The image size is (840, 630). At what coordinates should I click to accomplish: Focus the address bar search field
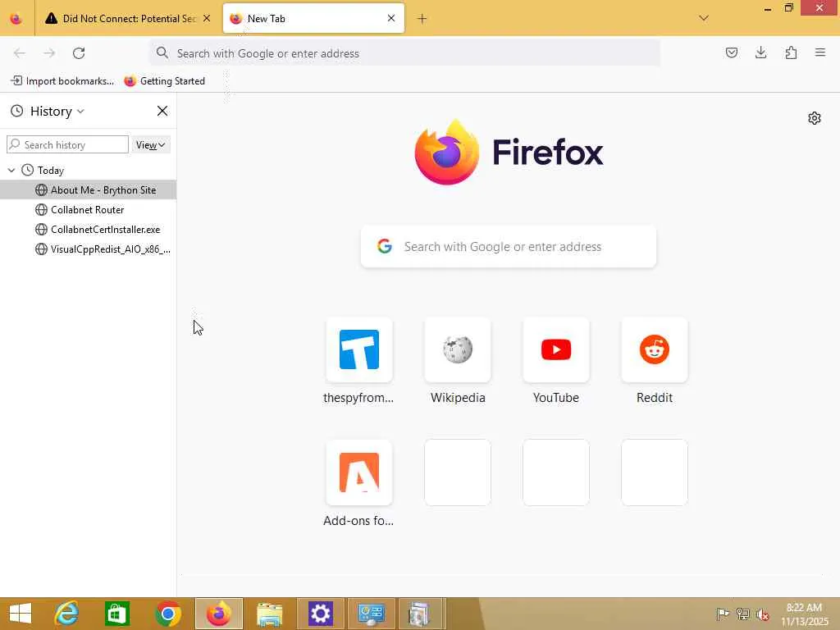click(x=404, y=53)
